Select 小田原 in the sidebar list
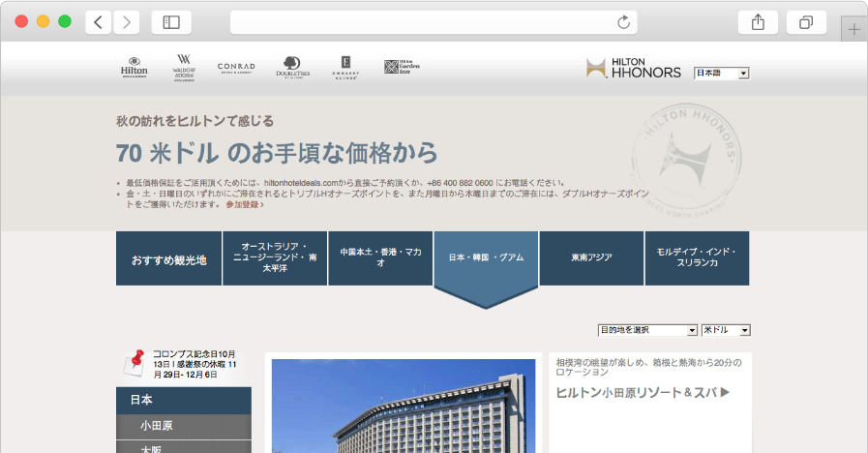This screenshot has height=453, width=868. (184, 427)
